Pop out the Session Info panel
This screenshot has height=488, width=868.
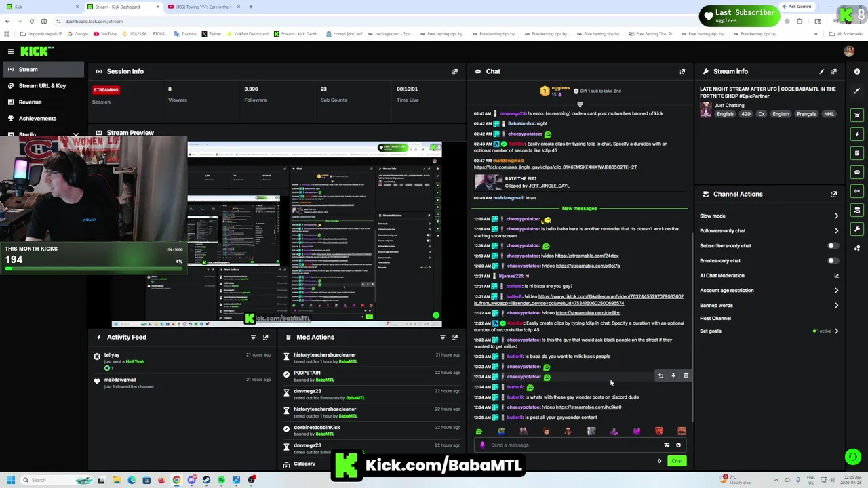click(x=455, y=71)
